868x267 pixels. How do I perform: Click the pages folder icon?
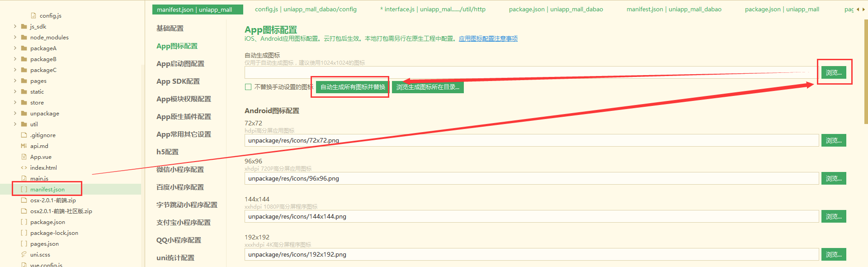click(x=24, y=81)
